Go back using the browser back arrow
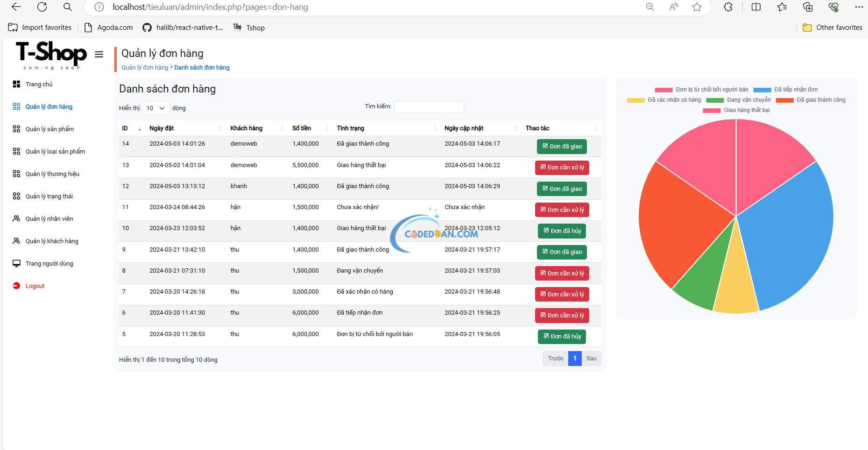The height and width of the screenshot is (450, 868). [x=16, y=7]
